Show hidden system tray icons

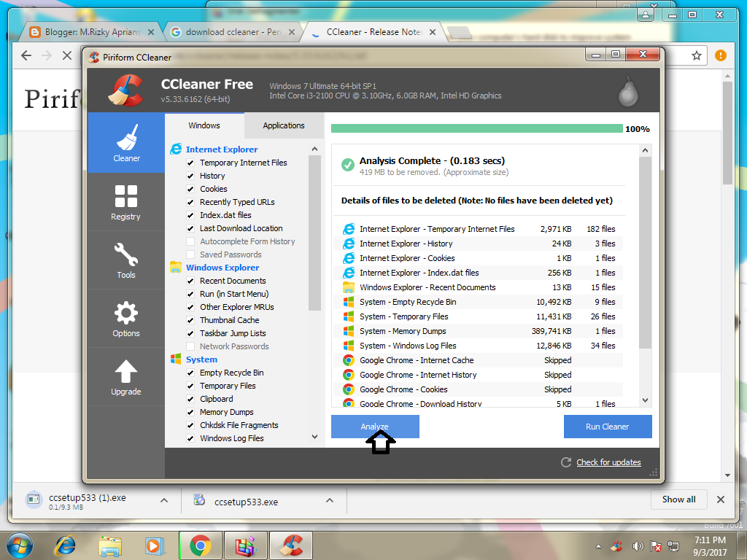(x=598, y=546)
